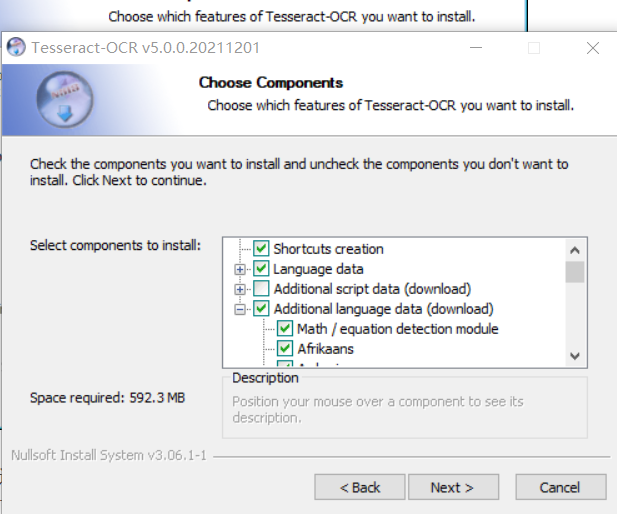Uncheck the Language data checkbox
The width and height of the screenshot is (617, 514).
pos(261,268)
